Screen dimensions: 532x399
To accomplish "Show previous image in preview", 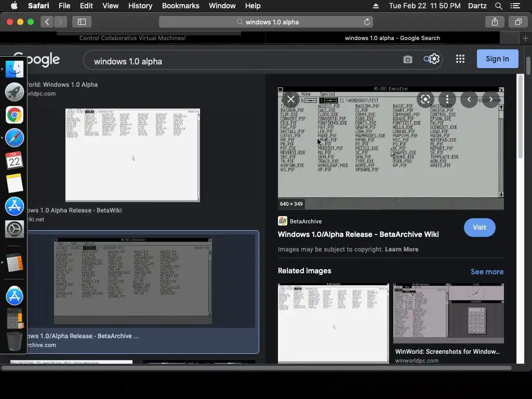I will (x=469, y=99).
